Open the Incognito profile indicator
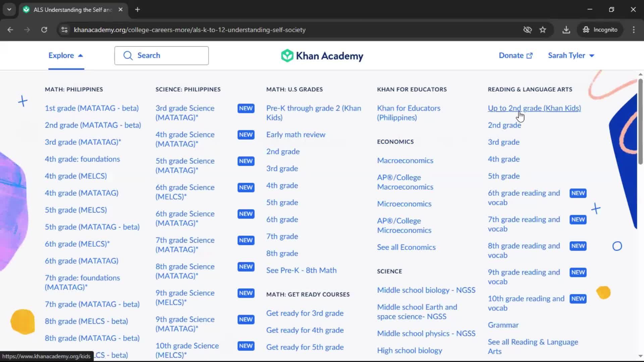The width and height of the screenshot is (644, 362). pyautogui.click(x=600, y=30)
